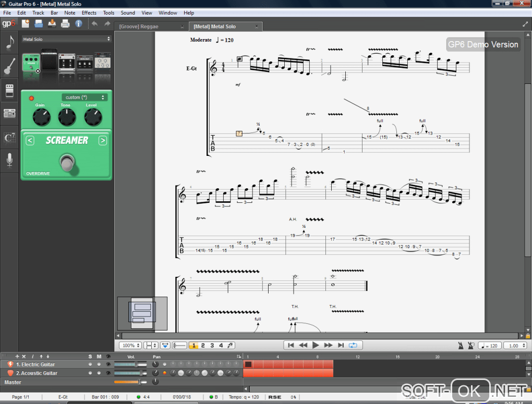Viewport: 532px width, 404px height.
Task: Open the Track menu
Action: pyautogui.click(x=39, y=13)
